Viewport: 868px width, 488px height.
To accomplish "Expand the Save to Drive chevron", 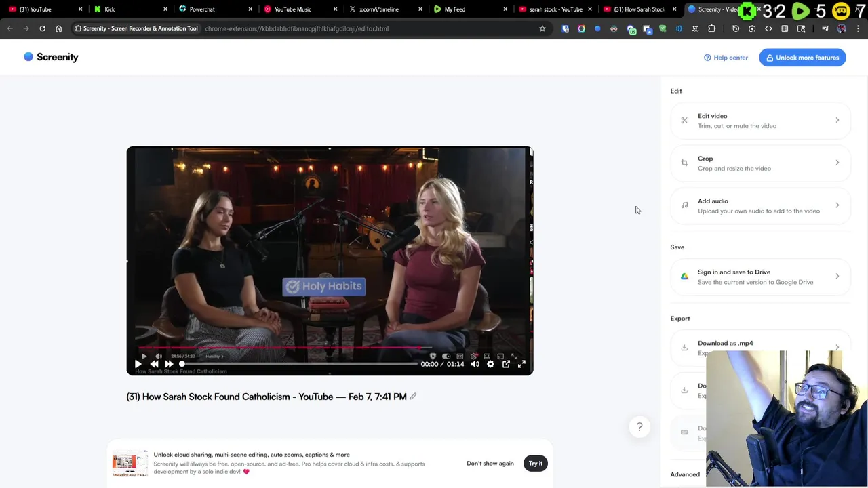I will pos(837,277).
